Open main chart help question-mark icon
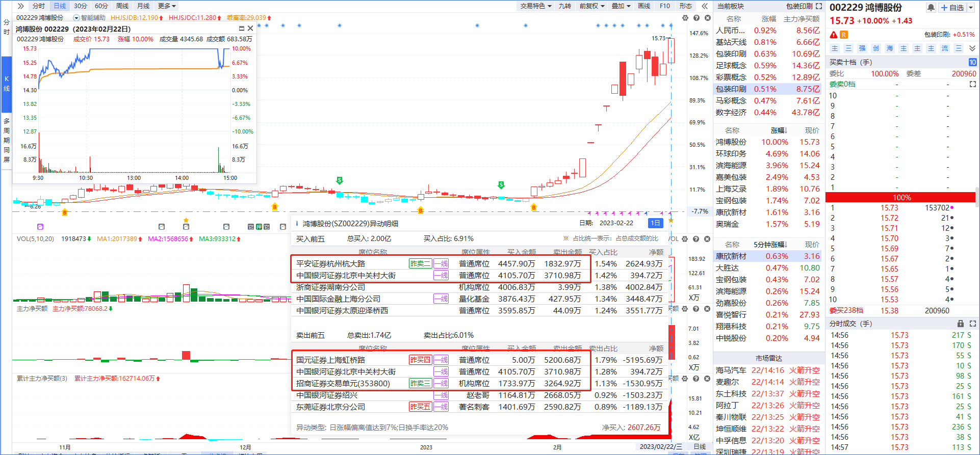This screenshot has width=980, height=455. [697, 18]
